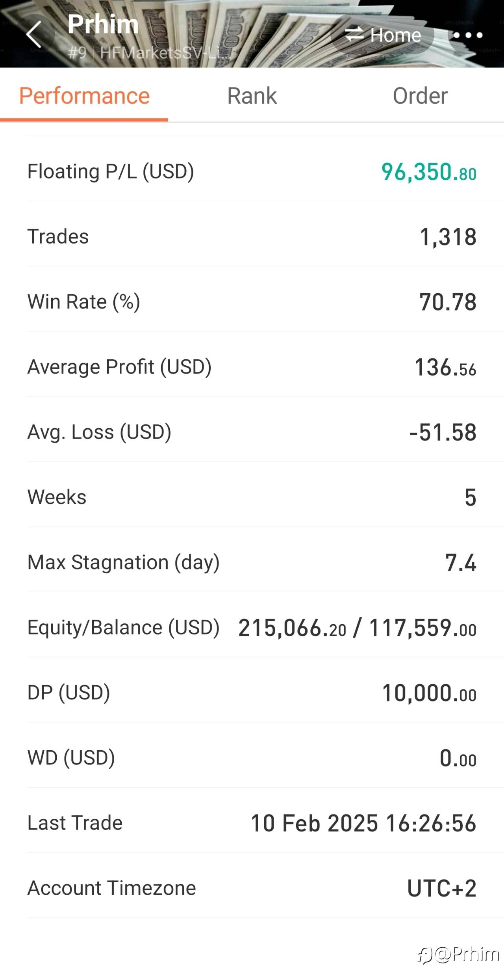Click the Account Timezone UTC+2 row
Image resolution: width=504 pixels, height=980 pixels.
[x=252, y=888]
